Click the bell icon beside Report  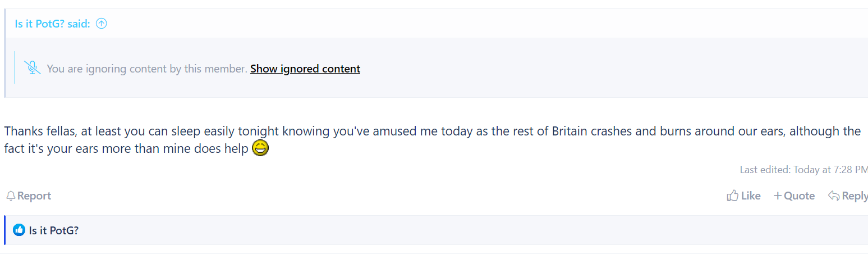(11, 196)
